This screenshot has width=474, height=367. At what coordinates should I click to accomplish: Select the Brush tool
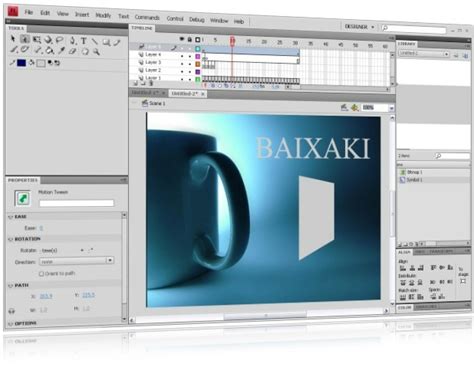point(14,49)
